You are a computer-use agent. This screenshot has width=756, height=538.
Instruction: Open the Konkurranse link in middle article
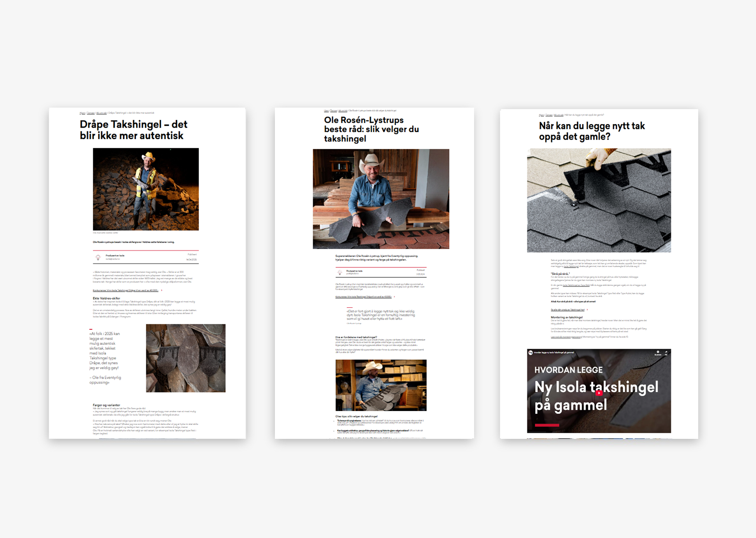364,297
